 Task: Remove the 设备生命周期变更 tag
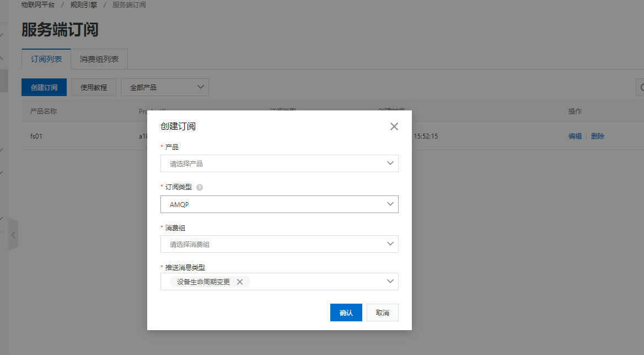[240, 282]
